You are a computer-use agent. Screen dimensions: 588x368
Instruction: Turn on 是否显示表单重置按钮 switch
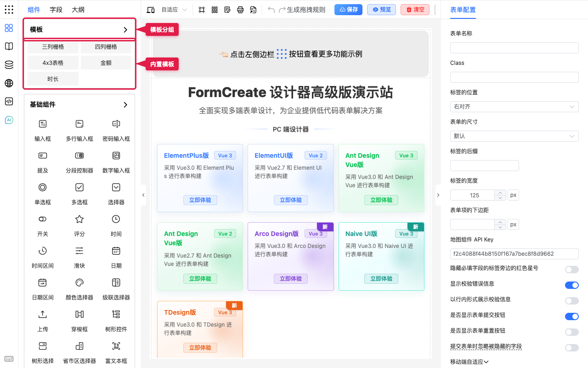pos(571,332)
